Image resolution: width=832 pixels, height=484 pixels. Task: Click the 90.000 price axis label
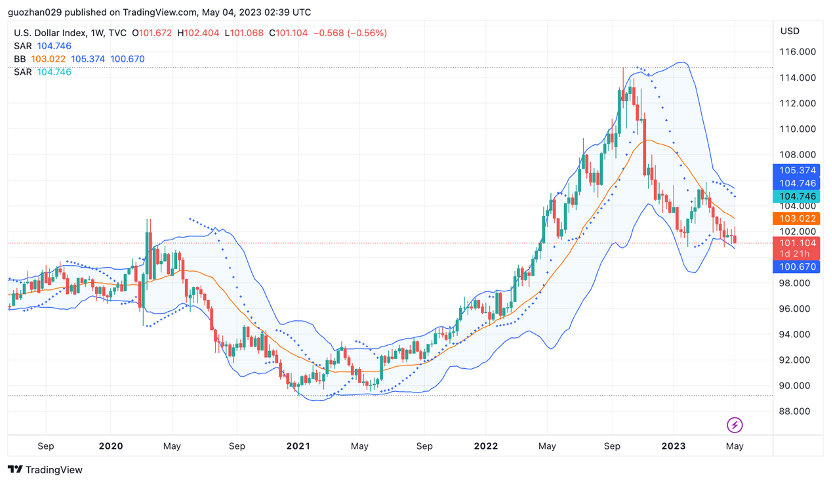tap(794, 386)
